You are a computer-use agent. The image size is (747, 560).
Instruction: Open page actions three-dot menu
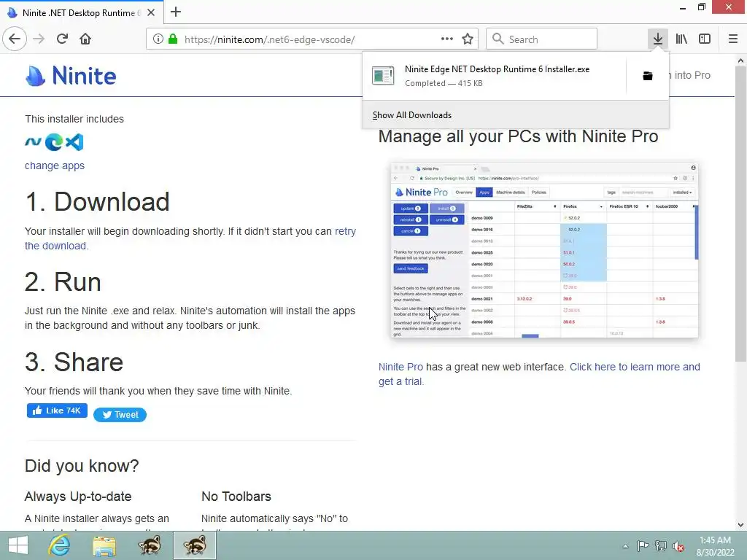point(447,39)
